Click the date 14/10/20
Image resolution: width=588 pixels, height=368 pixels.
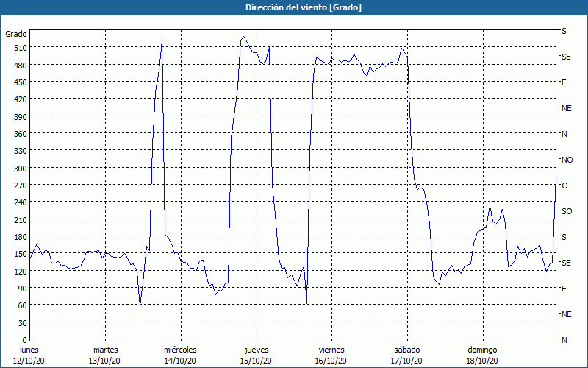tap(180, 361)
